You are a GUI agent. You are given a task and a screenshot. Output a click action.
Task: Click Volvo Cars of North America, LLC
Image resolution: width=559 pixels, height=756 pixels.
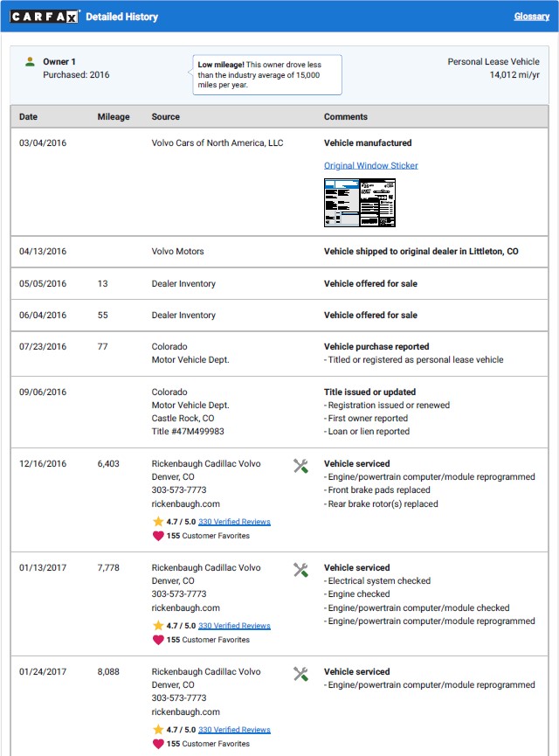[x=217, y=143]
